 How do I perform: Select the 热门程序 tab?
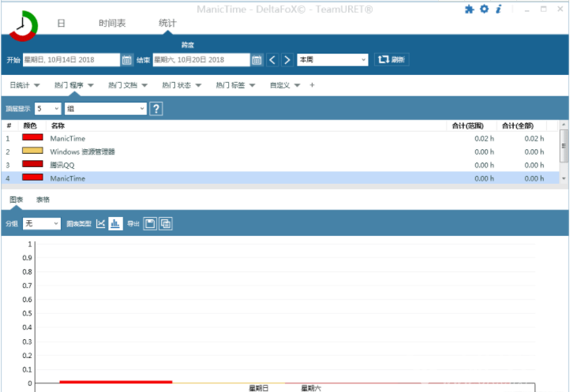(69, 85)
